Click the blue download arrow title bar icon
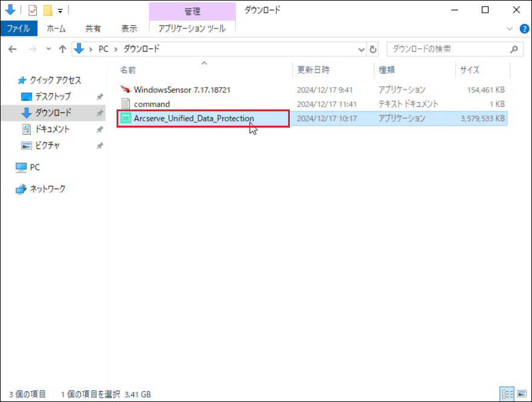Image resolution: width=532 pixels, height=402 pixels. pyautogui.click(x=10, y=10)
